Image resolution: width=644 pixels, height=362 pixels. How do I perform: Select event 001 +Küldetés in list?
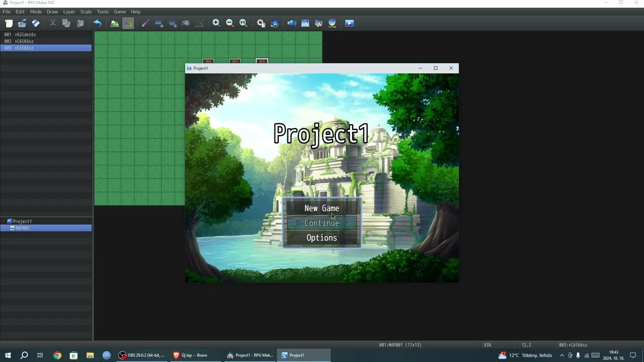tap(46, 35)
